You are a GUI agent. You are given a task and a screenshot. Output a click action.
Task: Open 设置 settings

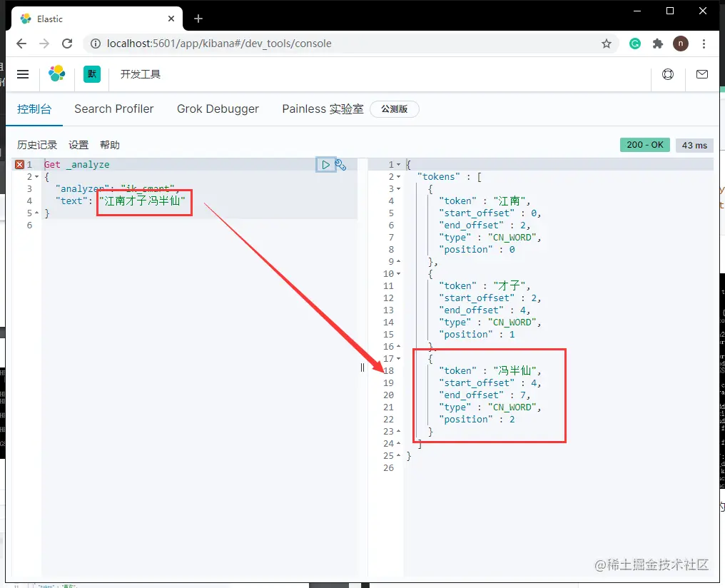[x=78, y=145]
